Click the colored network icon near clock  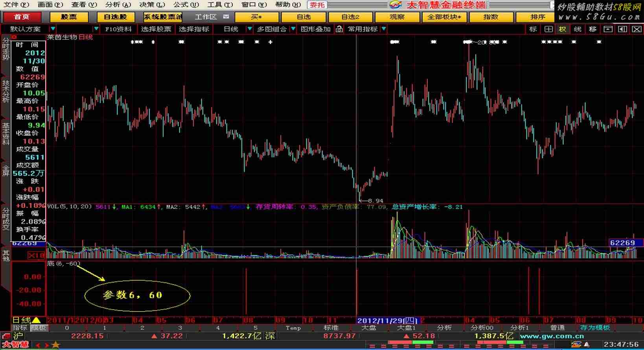pos(577,345)
